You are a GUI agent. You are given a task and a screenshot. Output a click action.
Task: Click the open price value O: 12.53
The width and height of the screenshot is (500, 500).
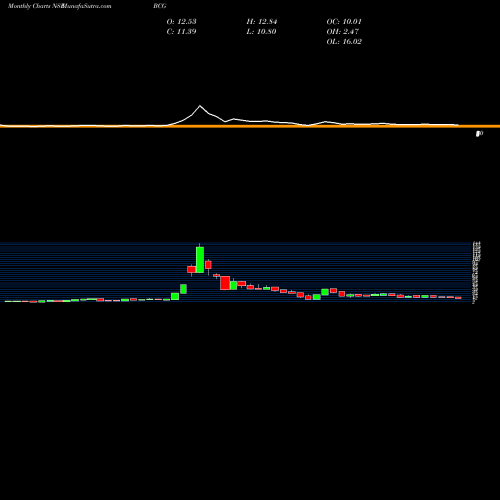pyautogui.click(x=181, y=22)
